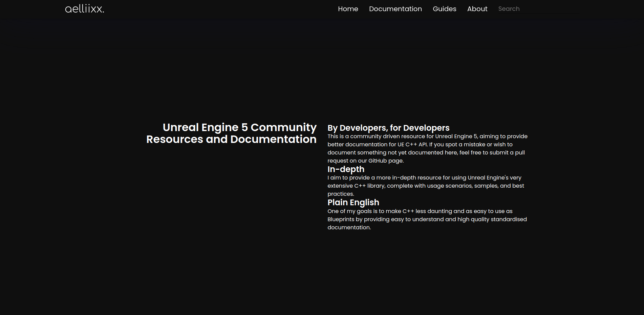This screenshot has height=315, width=644.
Task: Click the main page heading
Action: [x=232, y=133]
